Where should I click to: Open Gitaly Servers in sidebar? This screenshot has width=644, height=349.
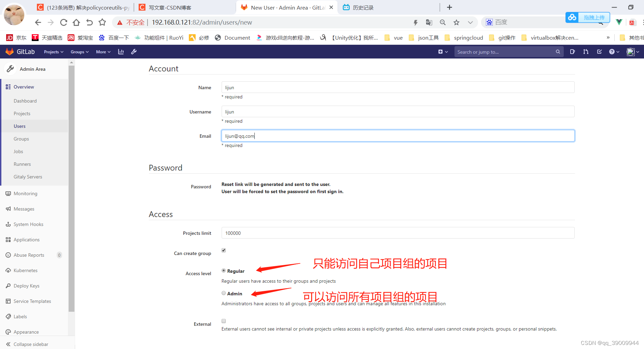coord(28,177)
